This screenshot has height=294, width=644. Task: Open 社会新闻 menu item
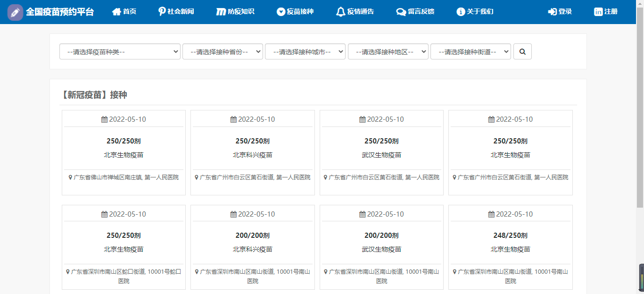pos(176,12)
